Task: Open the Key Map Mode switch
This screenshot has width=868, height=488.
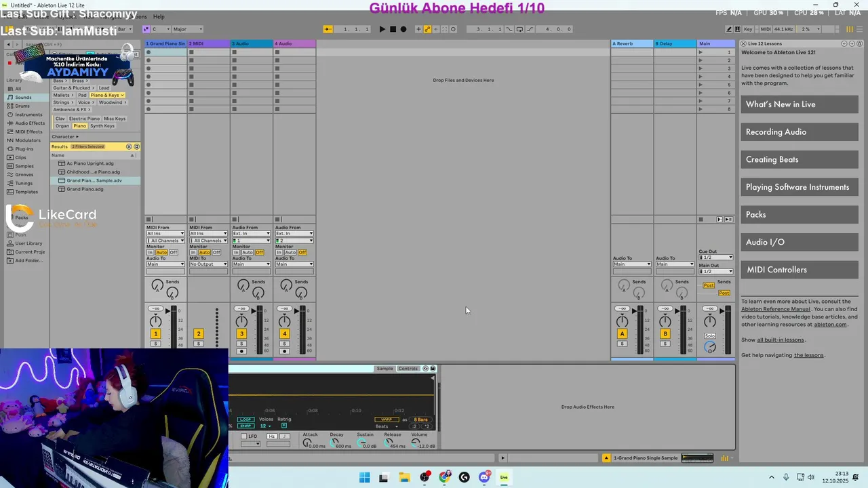Action: tap(748, 29)
